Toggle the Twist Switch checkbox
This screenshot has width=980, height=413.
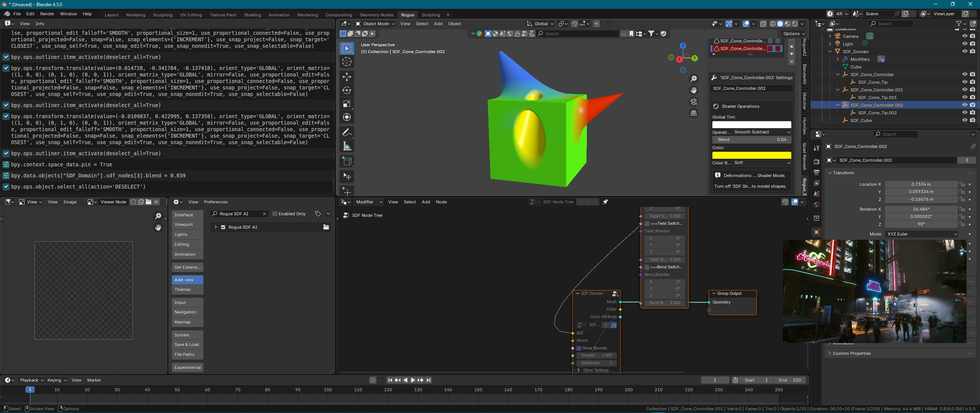tap(647, 223)
